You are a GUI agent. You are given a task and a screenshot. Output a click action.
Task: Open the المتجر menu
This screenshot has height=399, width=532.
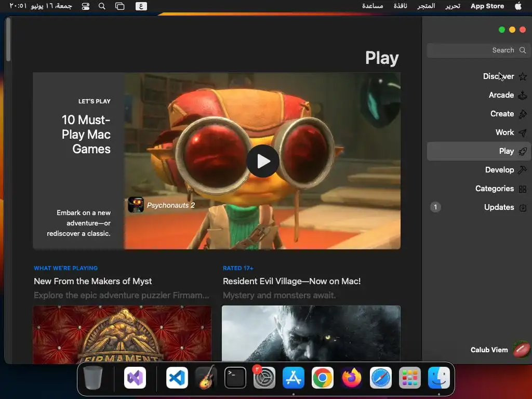(x=426, y=6)
